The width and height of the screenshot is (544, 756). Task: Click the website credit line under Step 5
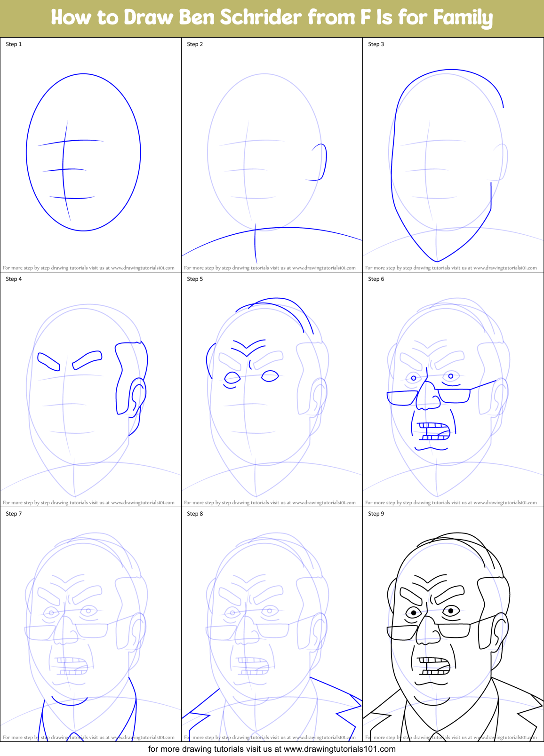270,502
